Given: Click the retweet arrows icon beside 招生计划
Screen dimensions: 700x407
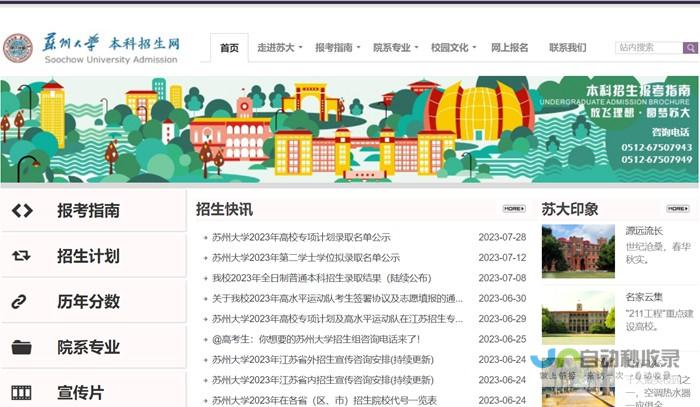Looking at the screenshot, I should click(x=21, y=256).
